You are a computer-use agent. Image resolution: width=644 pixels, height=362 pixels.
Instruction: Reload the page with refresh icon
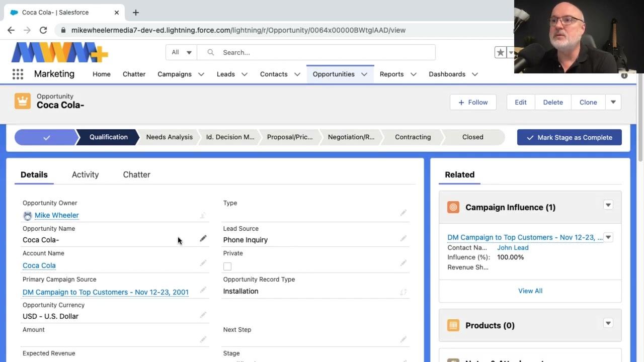point(43,30)
